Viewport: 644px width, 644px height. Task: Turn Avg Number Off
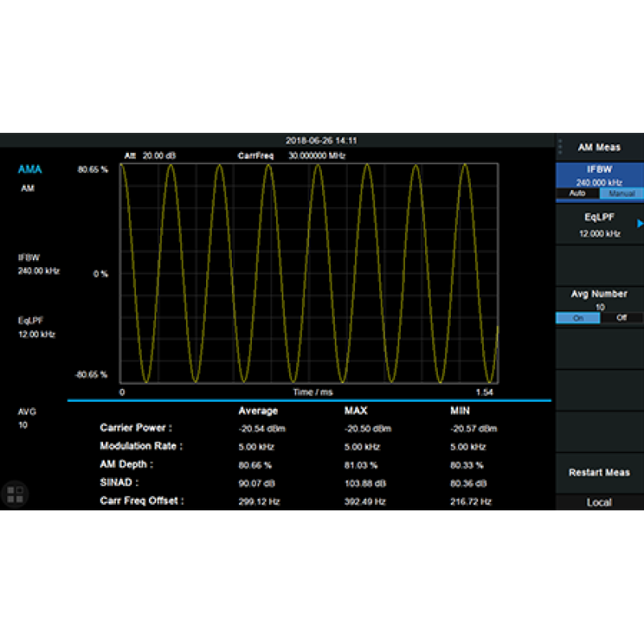click(x=621, y=318)
